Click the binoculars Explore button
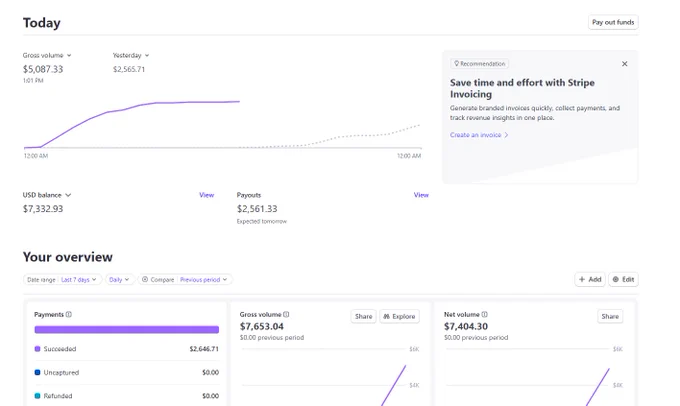Screen dimensions: 680x406 [399, 316]
